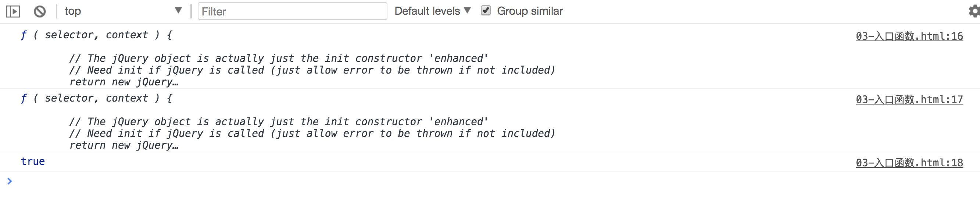Click the logged true value
This screenshot has width=980, height=198.
(x=33, y=162)
